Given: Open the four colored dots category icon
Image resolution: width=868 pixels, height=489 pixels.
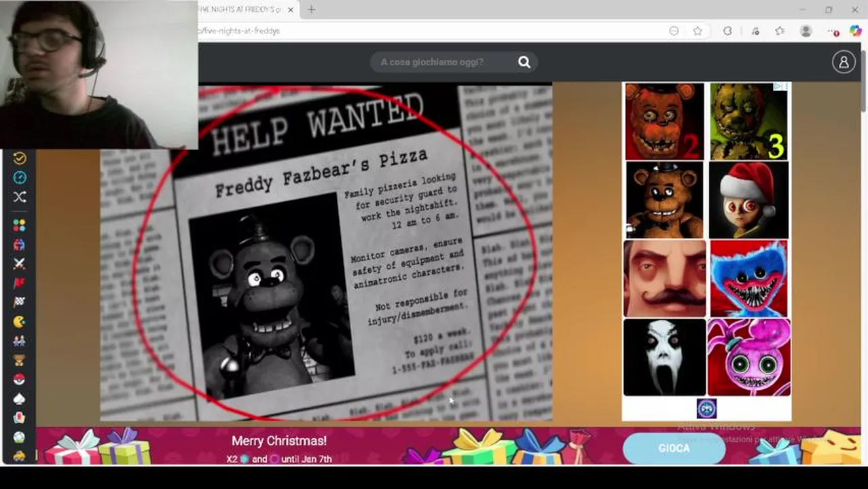Looking at the screenshot, I should (x=19, y=225).
